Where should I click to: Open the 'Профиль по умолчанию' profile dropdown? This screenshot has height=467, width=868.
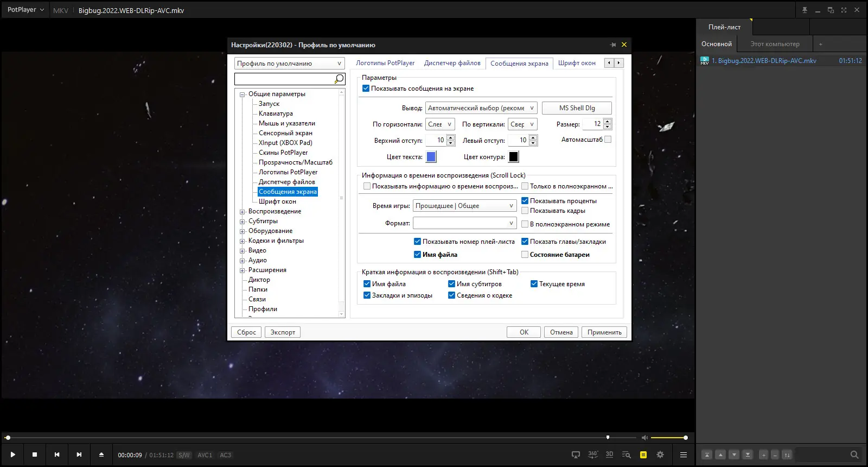[290, 64]
